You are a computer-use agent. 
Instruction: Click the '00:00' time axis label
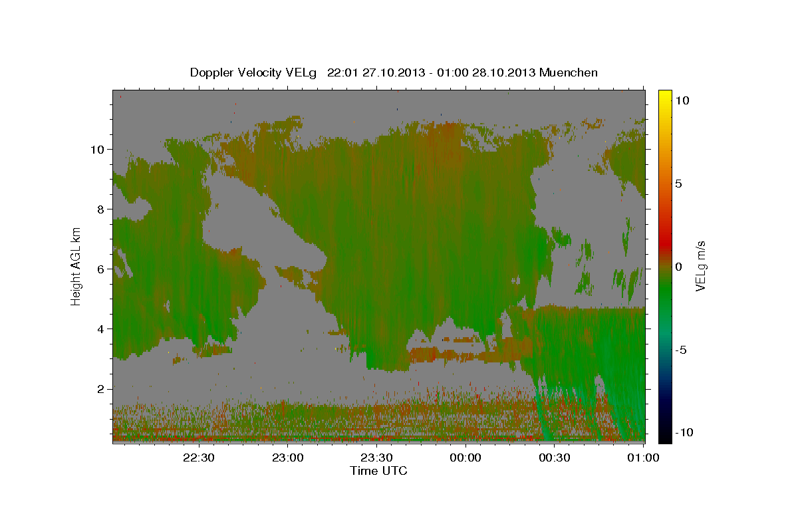pyautogui.click(x=465, y=458)
